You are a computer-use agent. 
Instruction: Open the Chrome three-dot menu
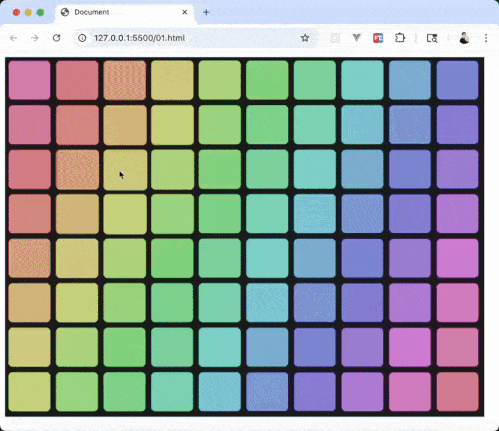coord(486,38)
